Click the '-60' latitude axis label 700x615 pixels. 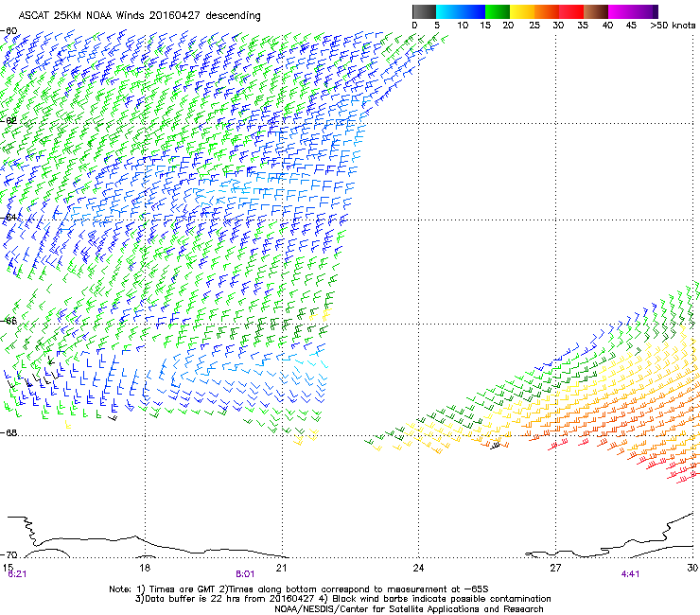click(9, 31)
